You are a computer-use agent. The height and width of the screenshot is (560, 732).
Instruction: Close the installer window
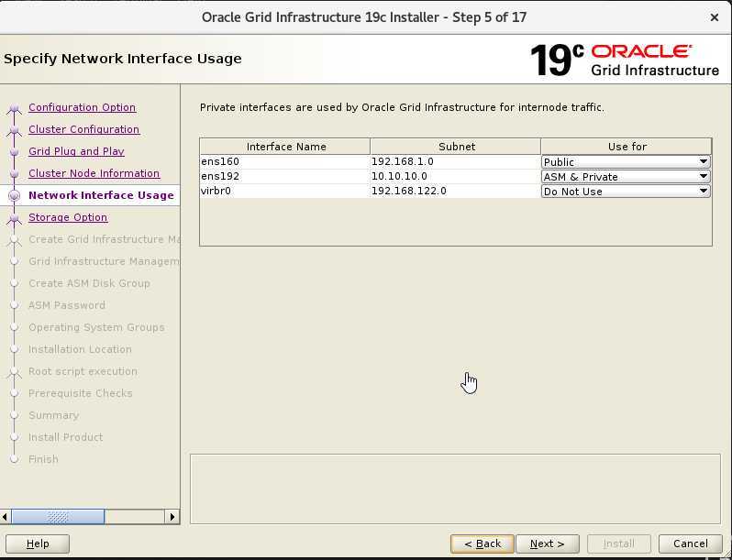coord(714,17)
